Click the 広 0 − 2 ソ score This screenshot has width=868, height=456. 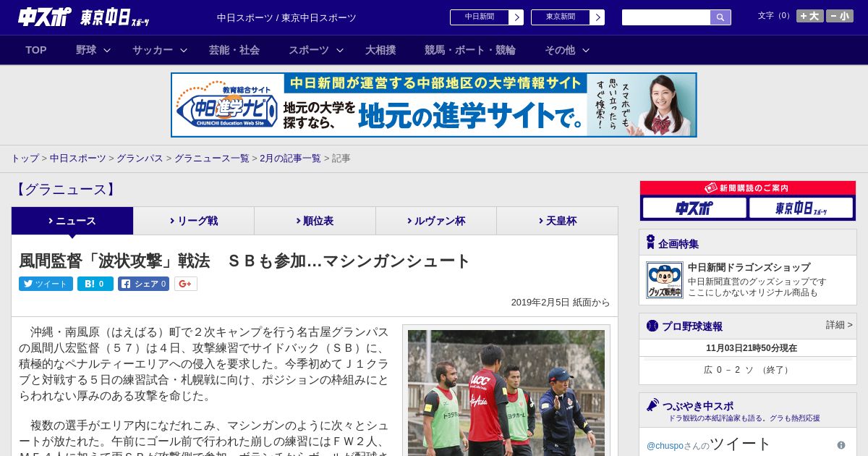point(748,370)
